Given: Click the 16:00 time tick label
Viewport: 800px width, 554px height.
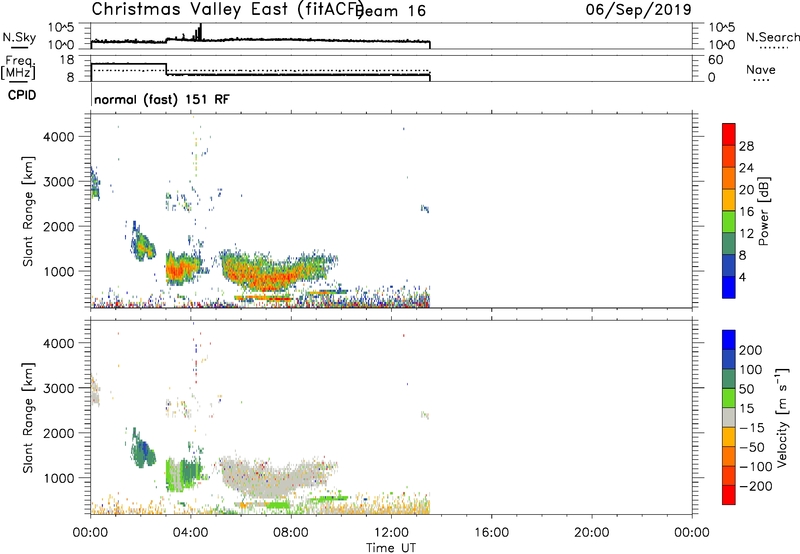Looking at the screenshot, I should click(491, 533).
